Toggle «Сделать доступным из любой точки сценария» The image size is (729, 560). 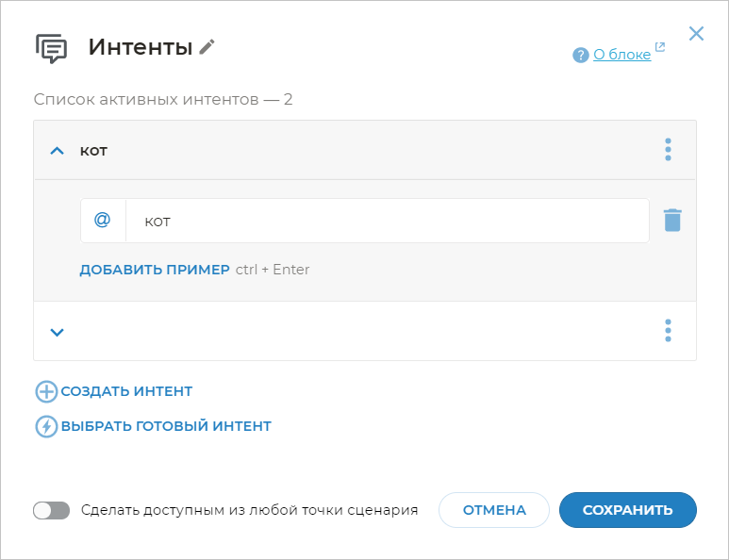51,510
